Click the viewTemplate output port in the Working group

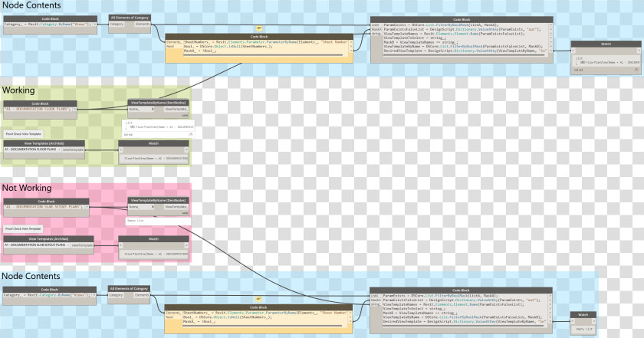coord(73,150)
